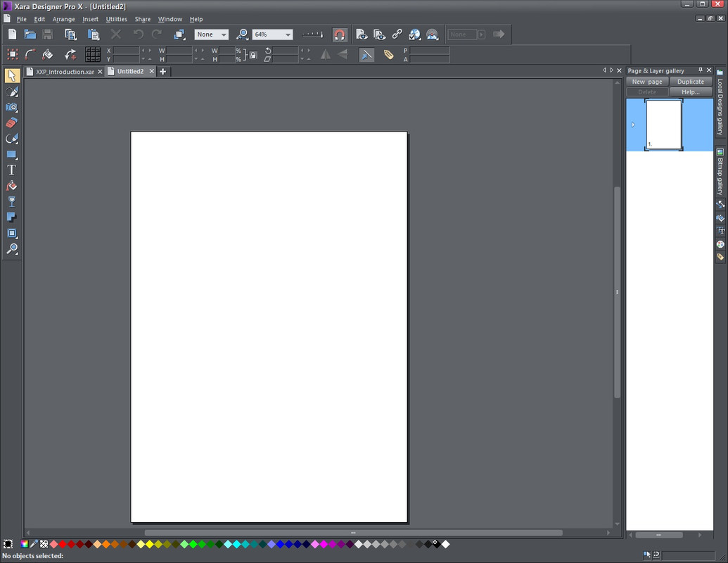The width and height of the screenshot is (728, 563).
Task: Open the Insert menu
Action: point(90,19)
